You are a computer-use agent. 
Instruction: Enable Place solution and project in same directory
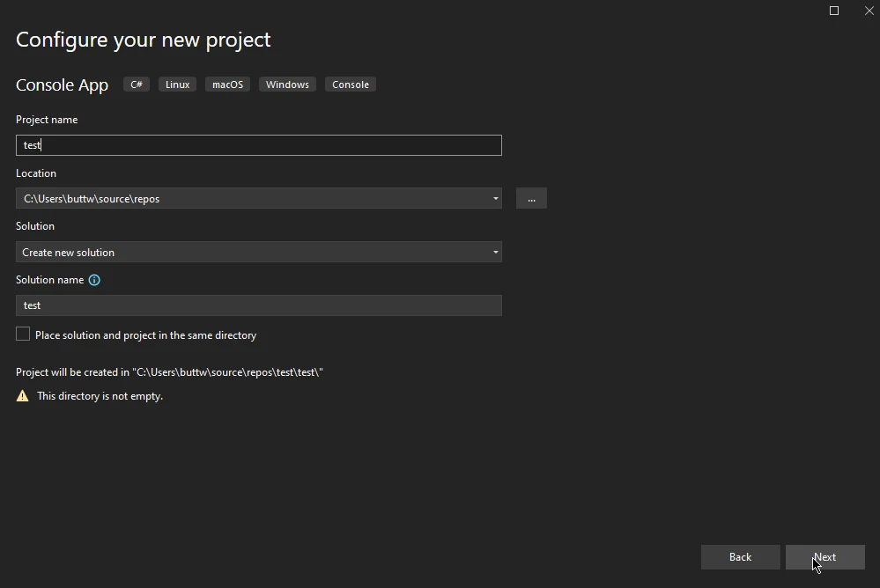(23, 334)
